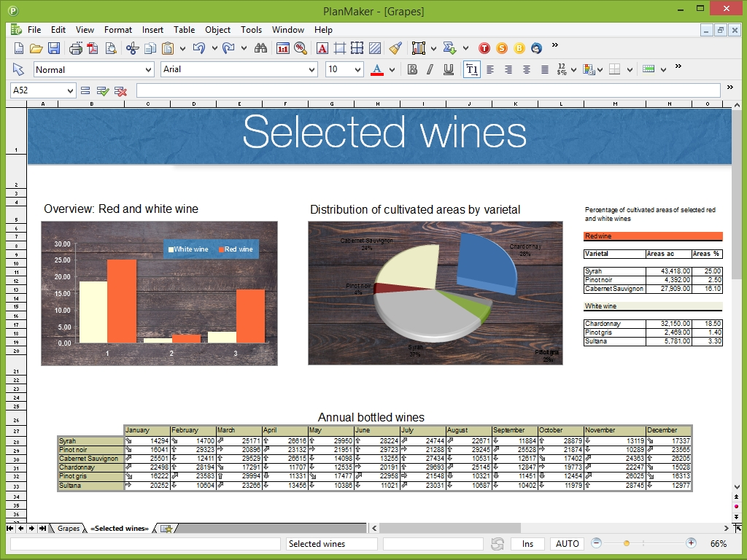Open print preview with the magnifier page icon
Image resolution: width=747 pixels, height=560 pixels.
click(x=111, y=48)
